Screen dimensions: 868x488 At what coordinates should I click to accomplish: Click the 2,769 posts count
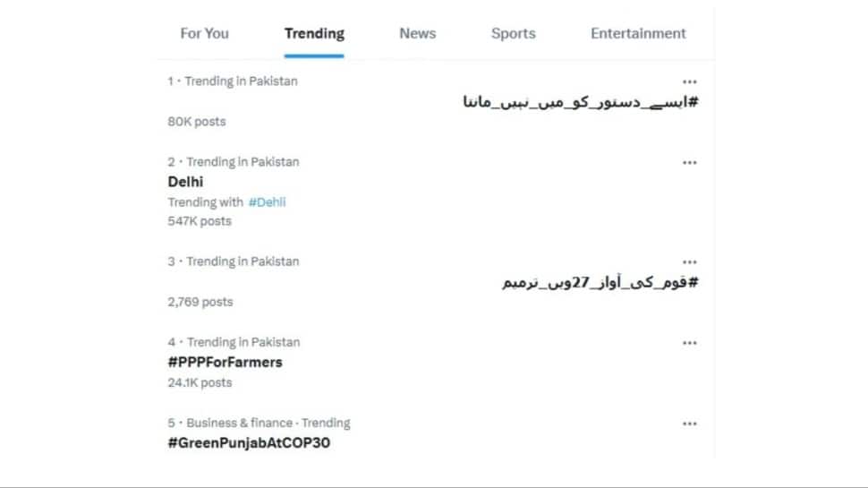(x=200, y=303)
